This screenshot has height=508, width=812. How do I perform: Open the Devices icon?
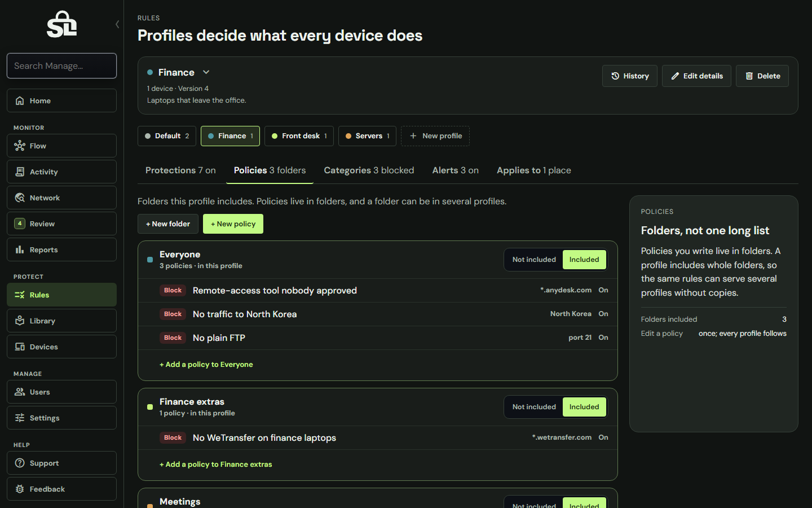[20, 347]
